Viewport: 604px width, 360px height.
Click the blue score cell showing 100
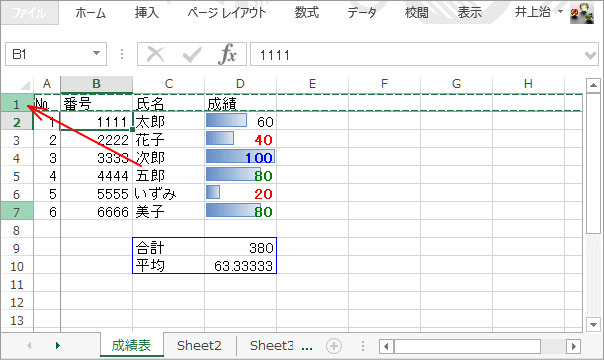240,158
